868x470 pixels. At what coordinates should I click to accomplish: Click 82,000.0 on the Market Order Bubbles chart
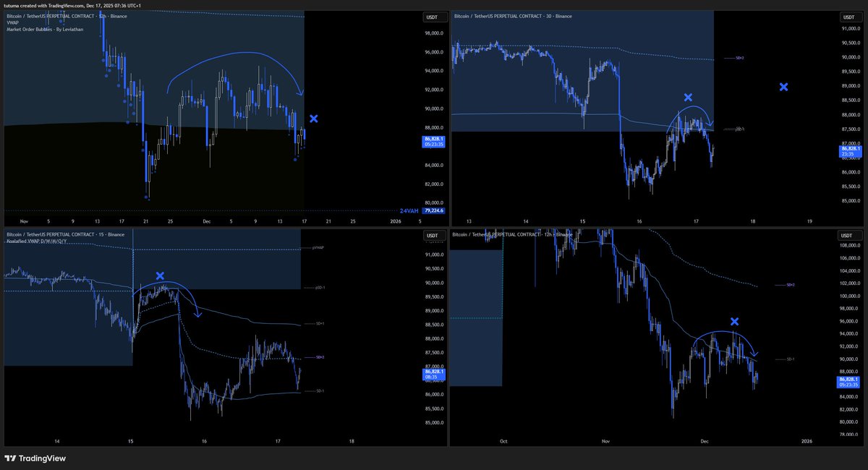coord(434,184)
